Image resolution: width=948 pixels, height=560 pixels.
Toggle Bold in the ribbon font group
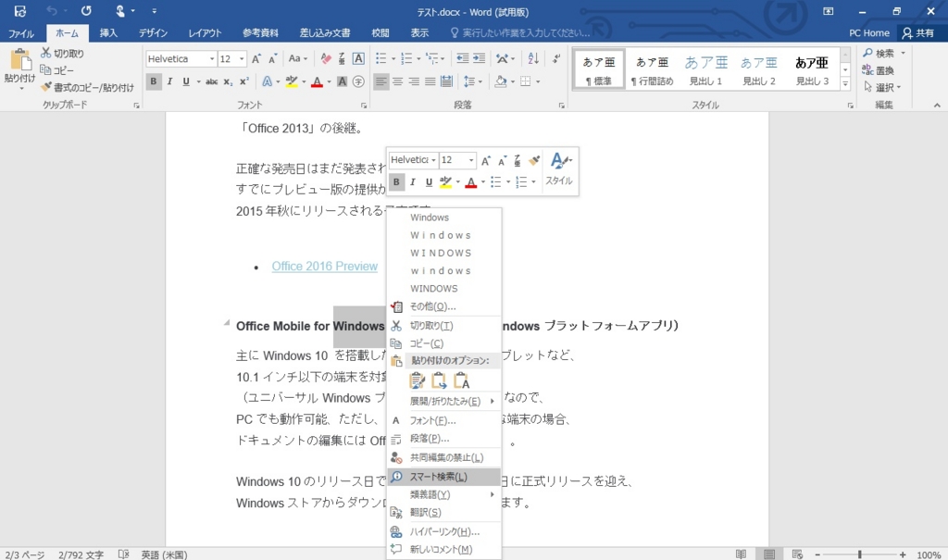(x=154, y=81)
